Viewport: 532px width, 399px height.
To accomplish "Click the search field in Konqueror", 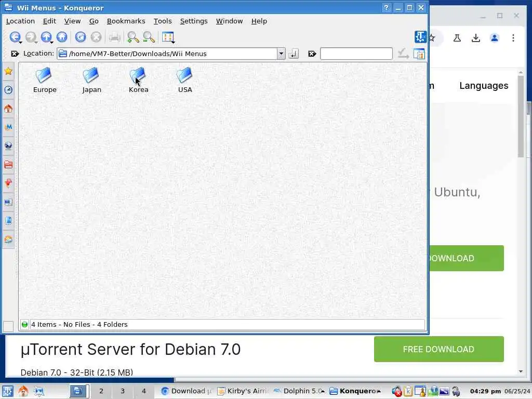I will tap(356, 54).
